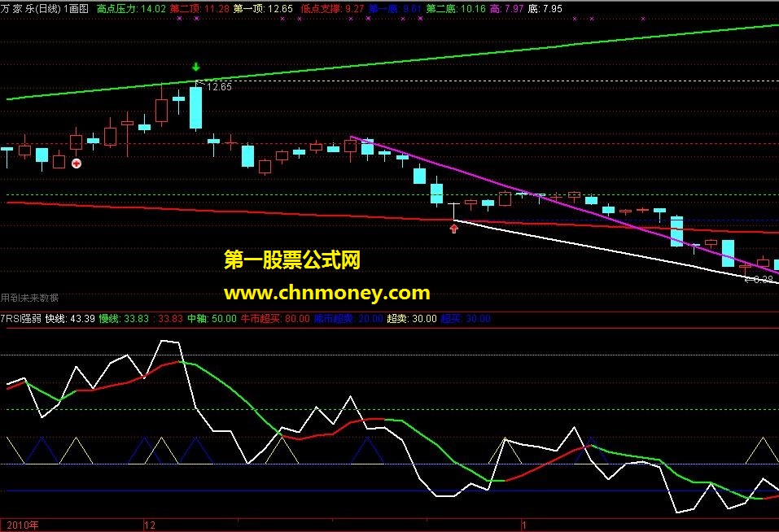Image resolution: width=779 pixels, height=532 pixels.
Task: Click the 12 month marker on the timeline
Action: tap(150, 525)
